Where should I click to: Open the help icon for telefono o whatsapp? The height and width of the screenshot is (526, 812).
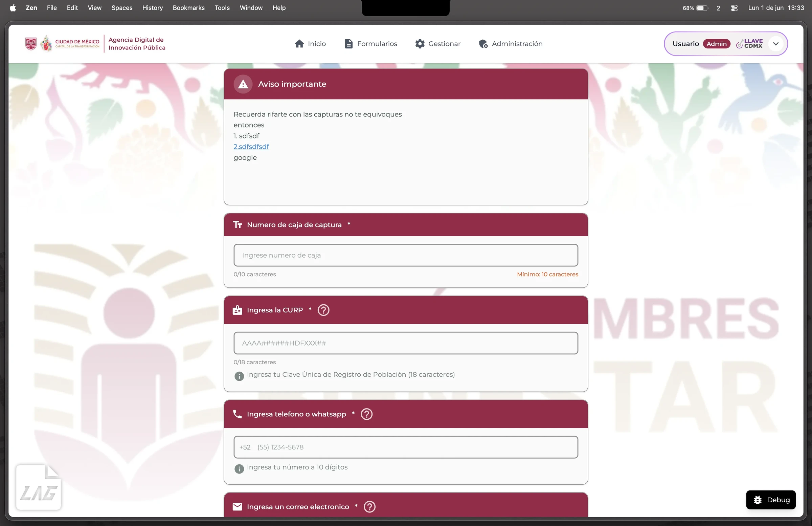367,414
